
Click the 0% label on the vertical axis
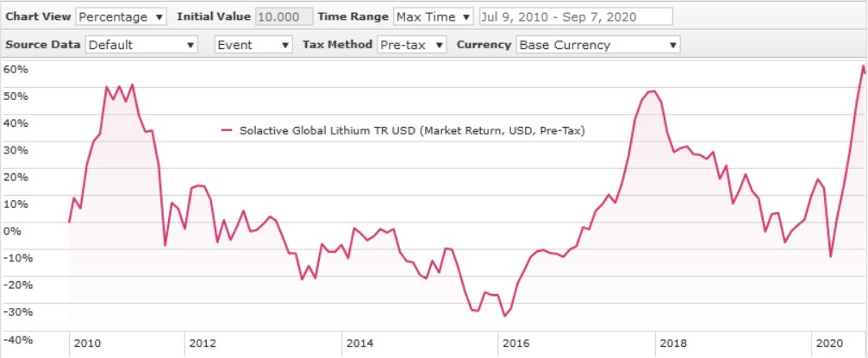tap(12, 230)
